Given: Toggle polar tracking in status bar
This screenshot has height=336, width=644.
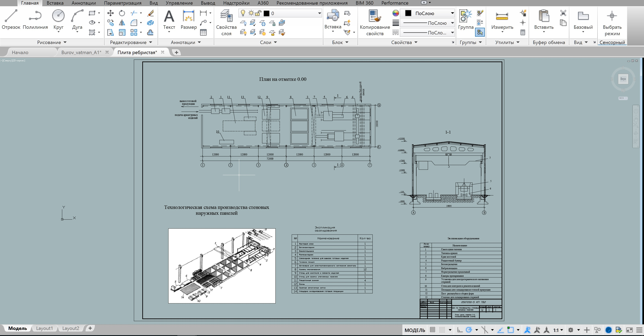Looking at the screenshot, I should pyautogui.click(x=469, y=330).
